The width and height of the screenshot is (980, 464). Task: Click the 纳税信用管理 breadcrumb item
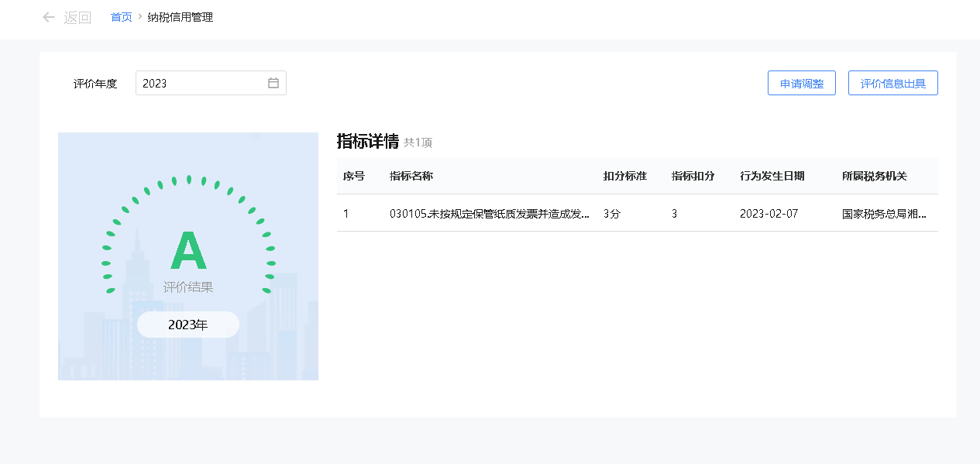point(181,17)
